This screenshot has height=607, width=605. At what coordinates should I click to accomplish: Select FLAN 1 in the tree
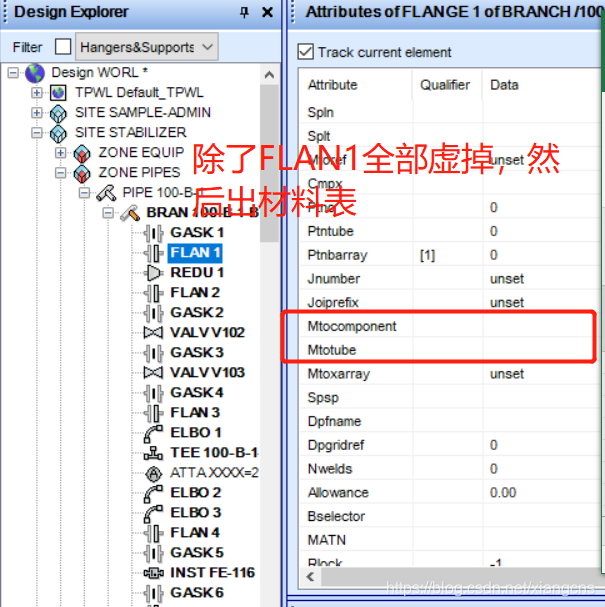195,252
